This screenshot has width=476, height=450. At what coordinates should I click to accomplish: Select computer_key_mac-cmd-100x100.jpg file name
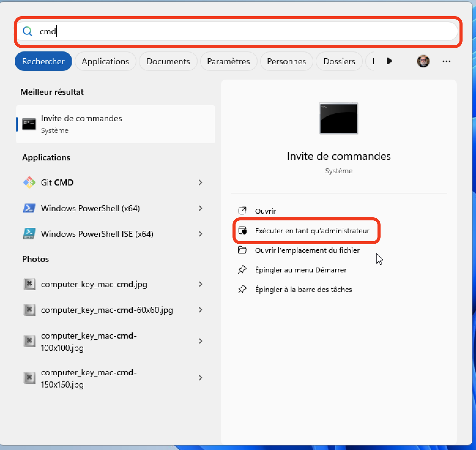click(89, 342)
